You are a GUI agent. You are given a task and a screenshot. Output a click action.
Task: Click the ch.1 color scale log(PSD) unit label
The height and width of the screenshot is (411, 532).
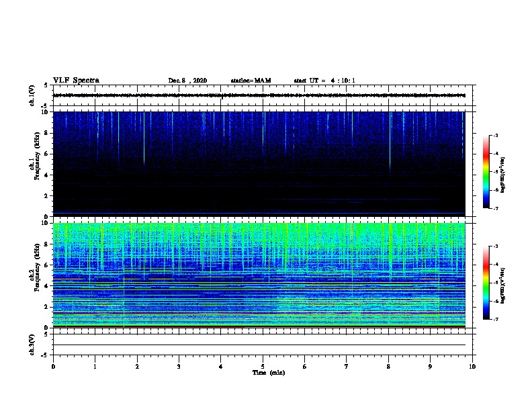503,175
